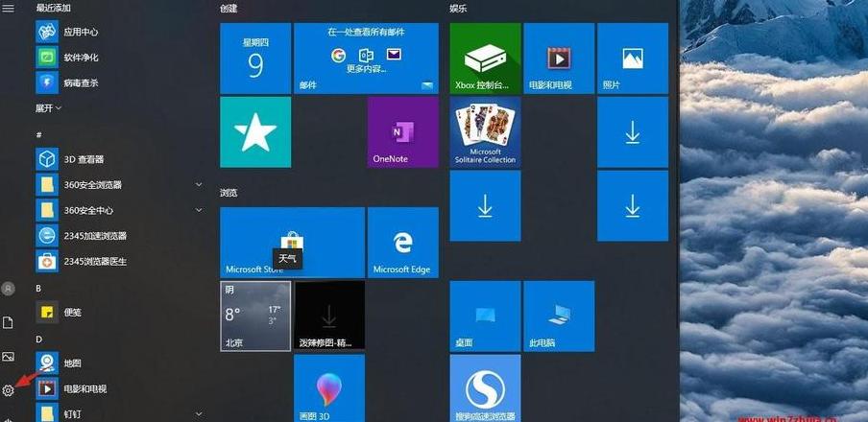Open the Xbox 控制台 tile
The height and width of the screenshot is (422, 868).
tap(485, 59)
